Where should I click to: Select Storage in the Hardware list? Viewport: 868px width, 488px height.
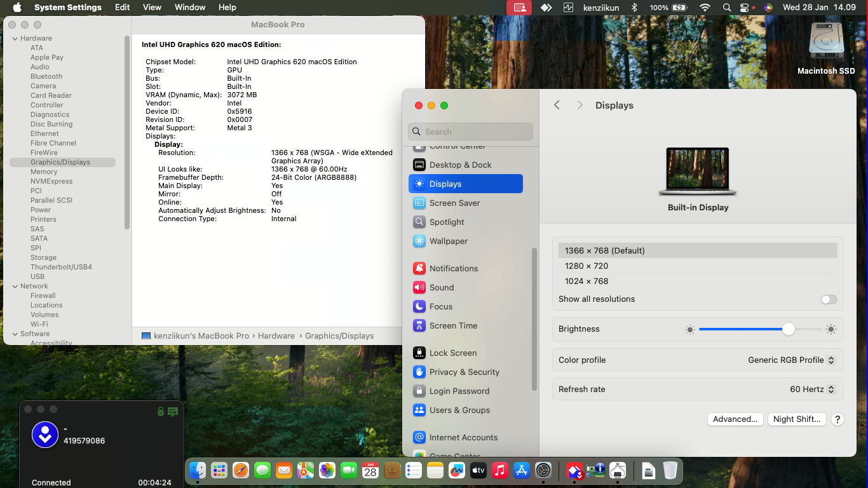click(43, 257)
